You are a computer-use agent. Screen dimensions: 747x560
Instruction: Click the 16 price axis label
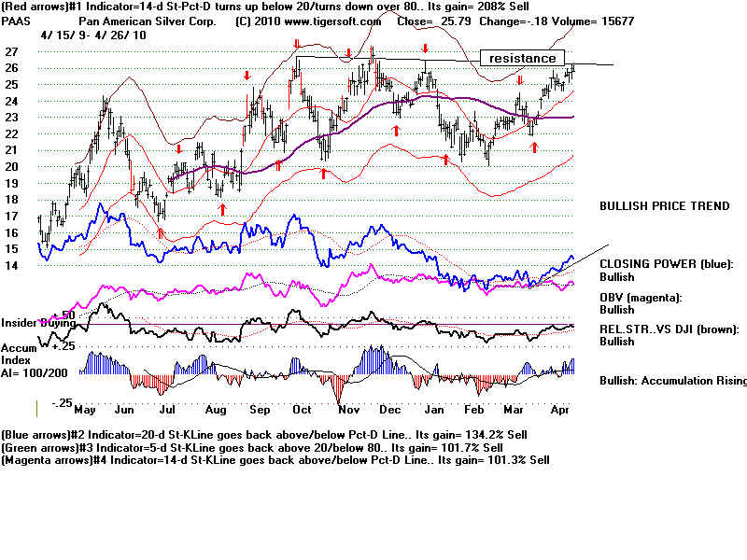(x=11, y=232)
